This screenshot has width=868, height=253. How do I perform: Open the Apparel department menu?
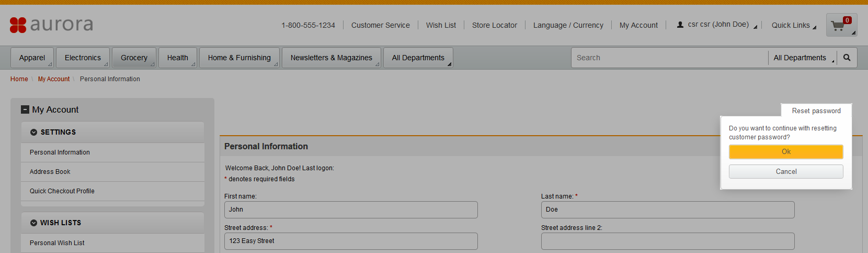pyautogui.click(x=32, y=58)
